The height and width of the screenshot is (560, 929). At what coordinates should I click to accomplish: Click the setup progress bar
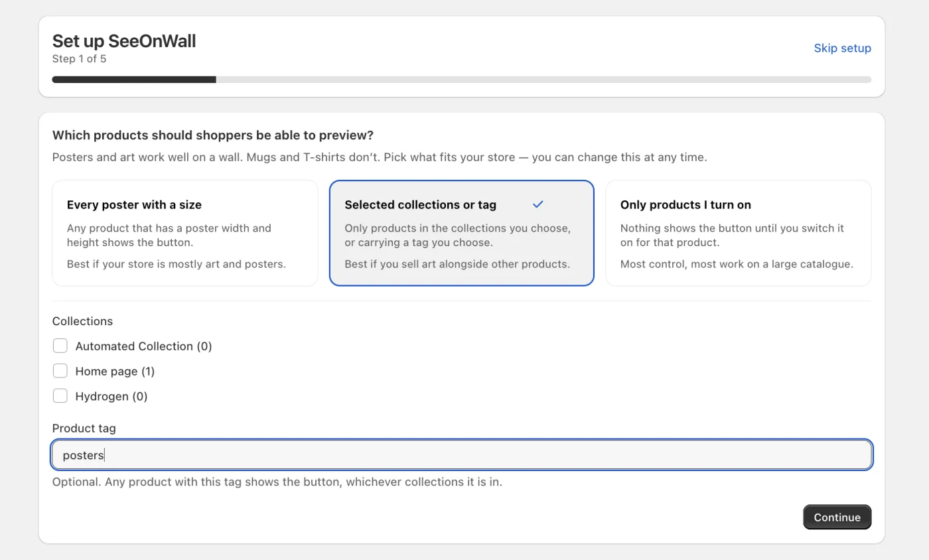(462, 80)
